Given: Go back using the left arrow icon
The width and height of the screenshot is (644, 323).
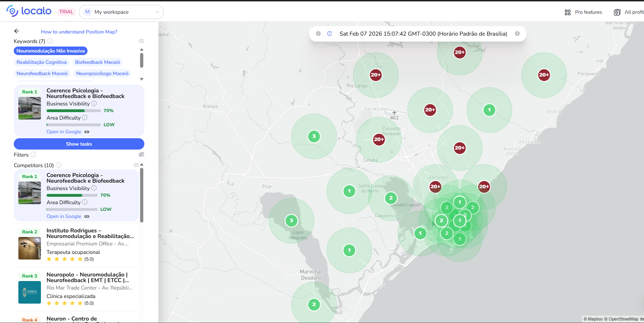Looking at the screenshot, I should [17, 31].
